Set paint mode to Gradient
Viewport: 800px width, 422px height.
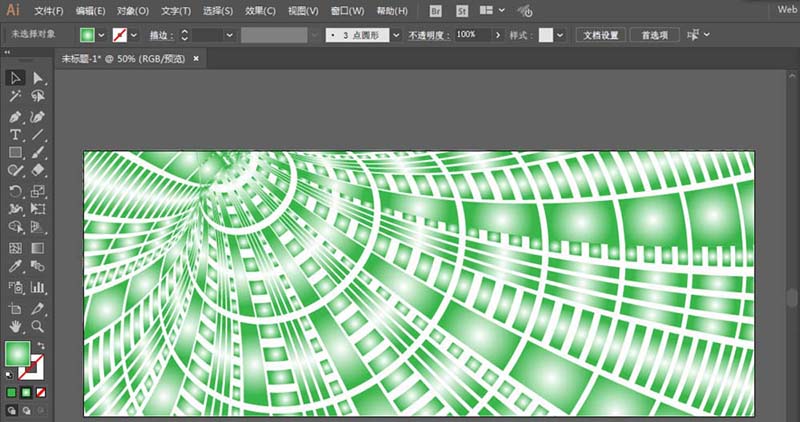tap(26, 393)
